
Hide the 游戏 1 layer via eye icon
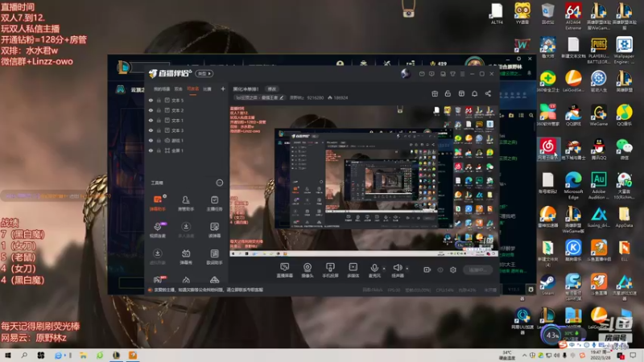tap(151, 140)
